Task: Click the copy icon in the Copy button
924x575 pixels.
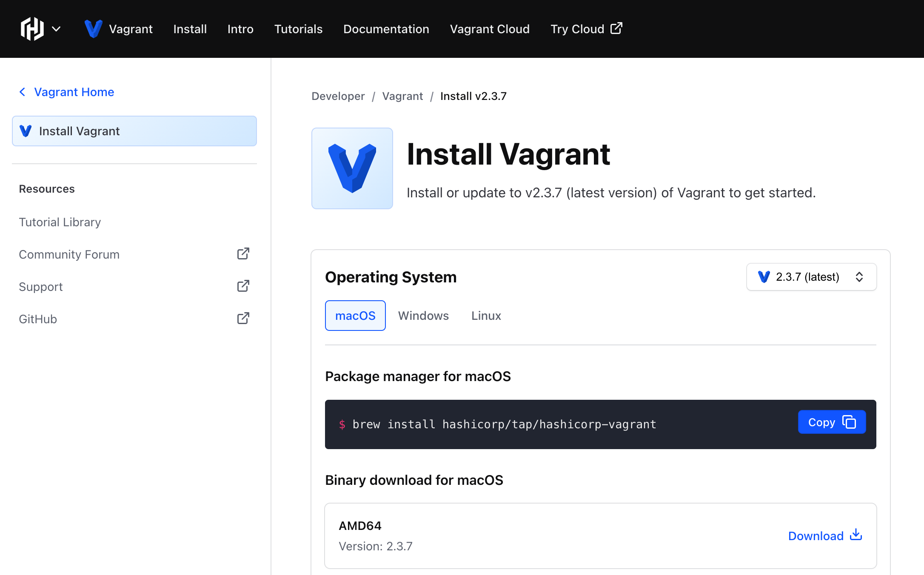Action: pos(849,422)
